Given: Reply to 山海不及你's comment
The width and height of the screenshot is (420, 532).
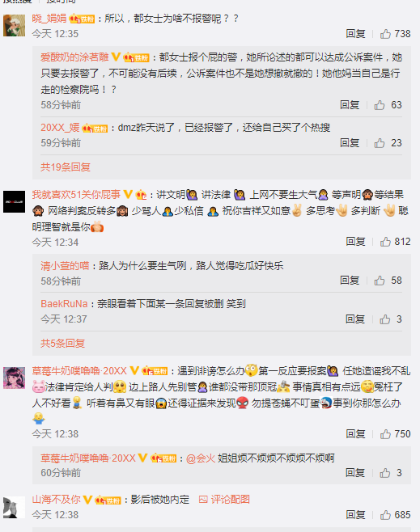Looking at the screenshot, I should (x=355, y=515).
